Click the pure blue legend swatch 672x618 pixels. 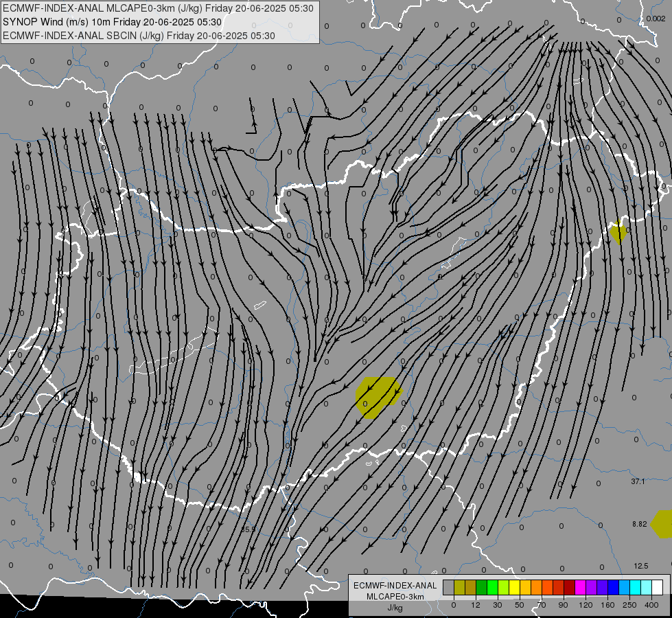[x=613, y=588]
